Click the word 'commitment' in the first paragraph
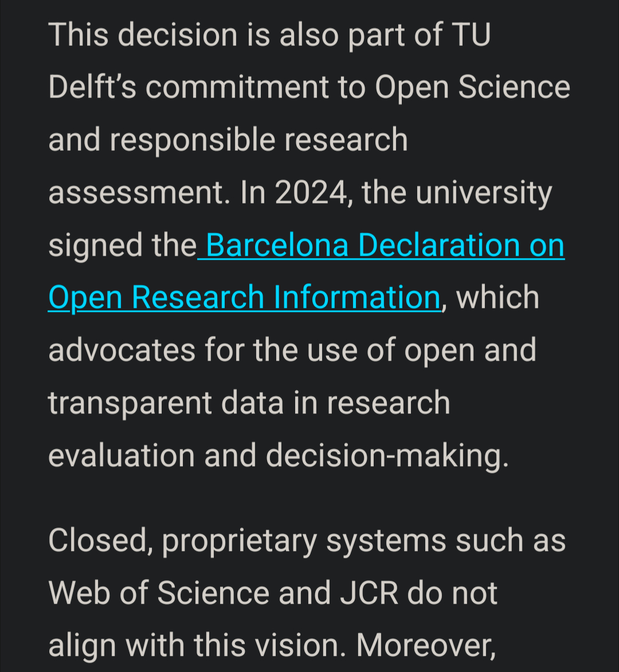619x672 pixels. 237,87
